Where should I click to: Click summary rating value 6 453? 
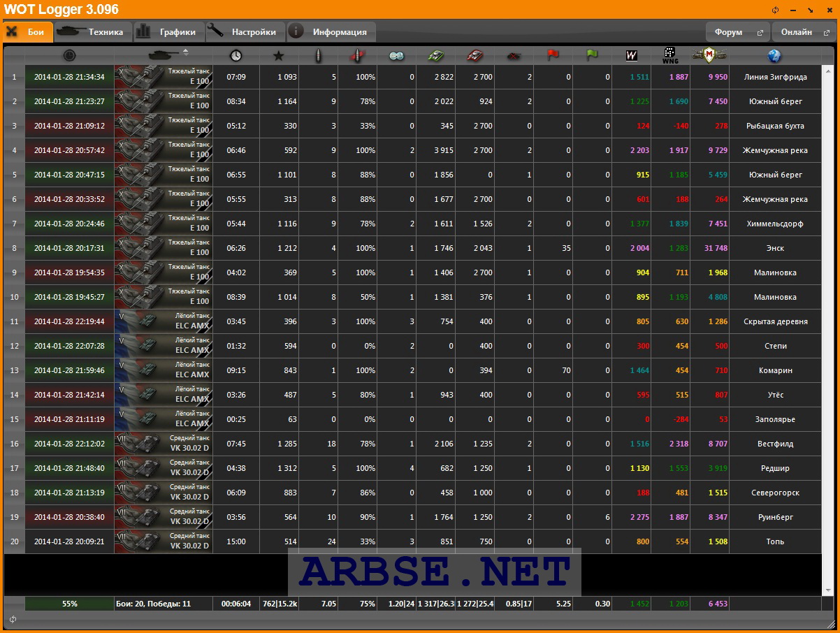click(718, 604)
